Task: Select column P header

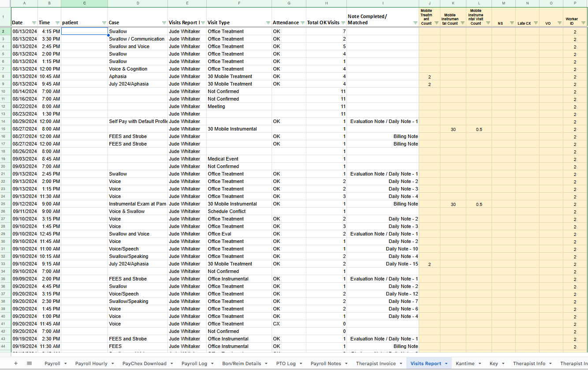Action: 575,4
